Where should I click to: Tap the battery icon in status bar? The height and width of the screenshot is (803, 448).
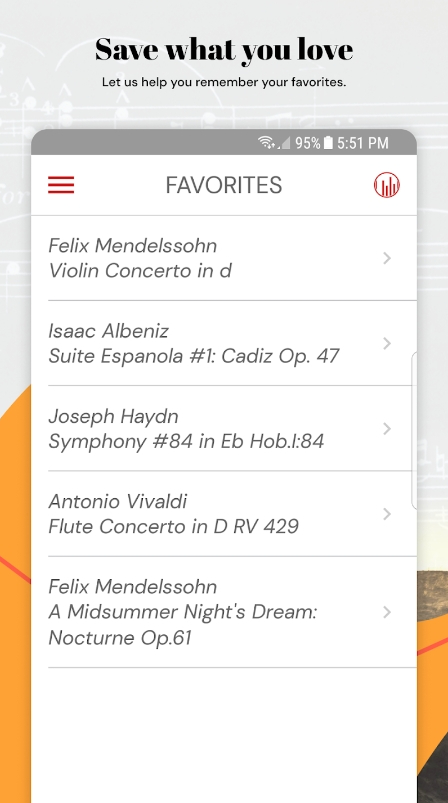[328, 142]
